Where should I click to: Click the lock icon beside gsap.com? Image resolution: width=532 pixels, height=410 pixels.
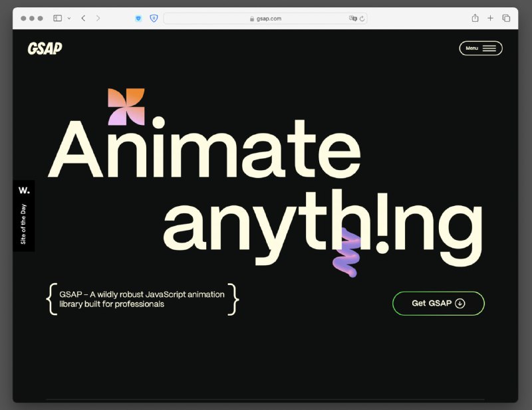(252, 19)
